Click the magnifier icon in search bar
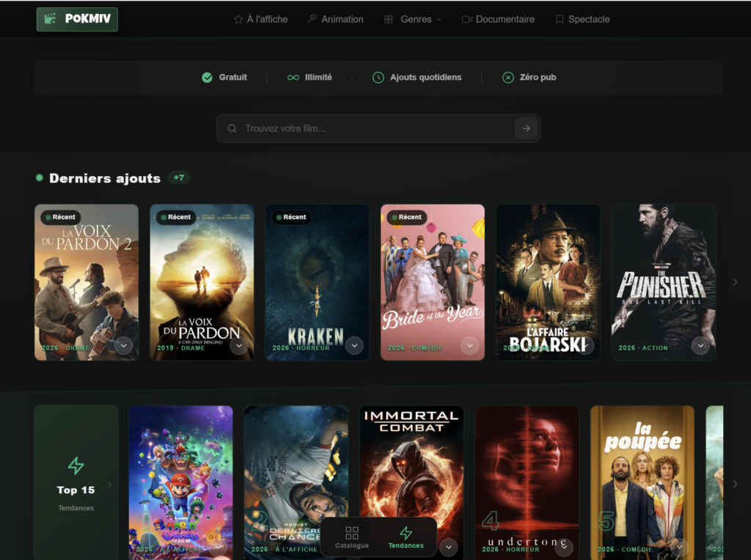The height and width of the screenshot is (560, 751). click(x=232, y=128)
